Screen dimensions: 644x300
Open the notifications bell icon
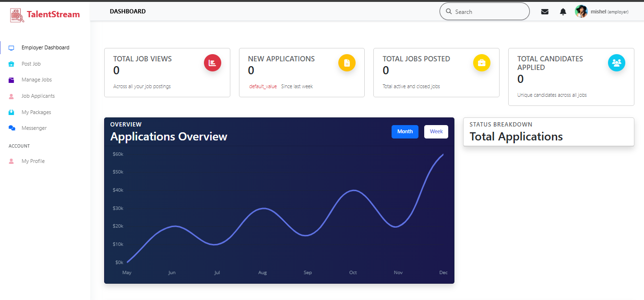coord(563,11)
